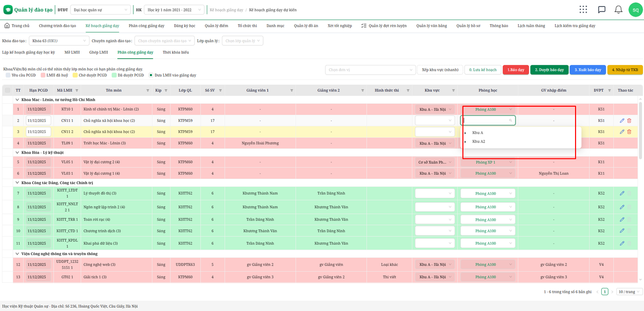Filter the Hình thức thi column
The height and width of the screenshot is (311, 644).
[x=408, y=91]
